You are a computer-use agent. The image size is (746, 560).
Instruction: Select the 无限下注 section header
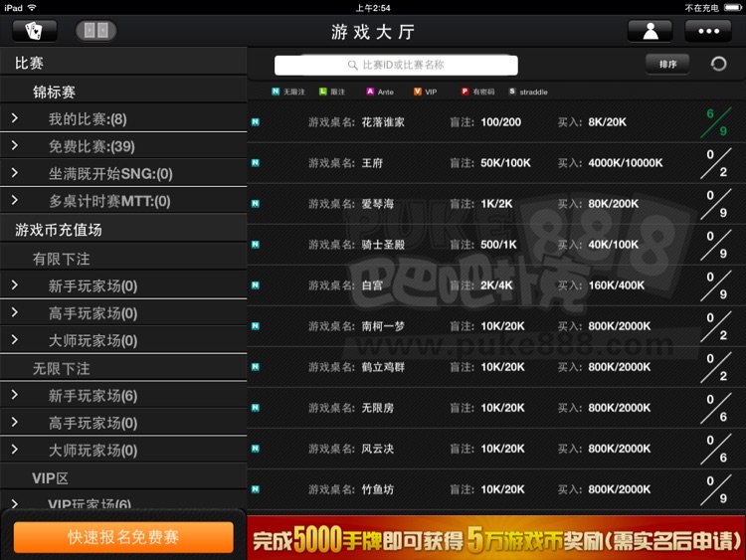(123, 368)
